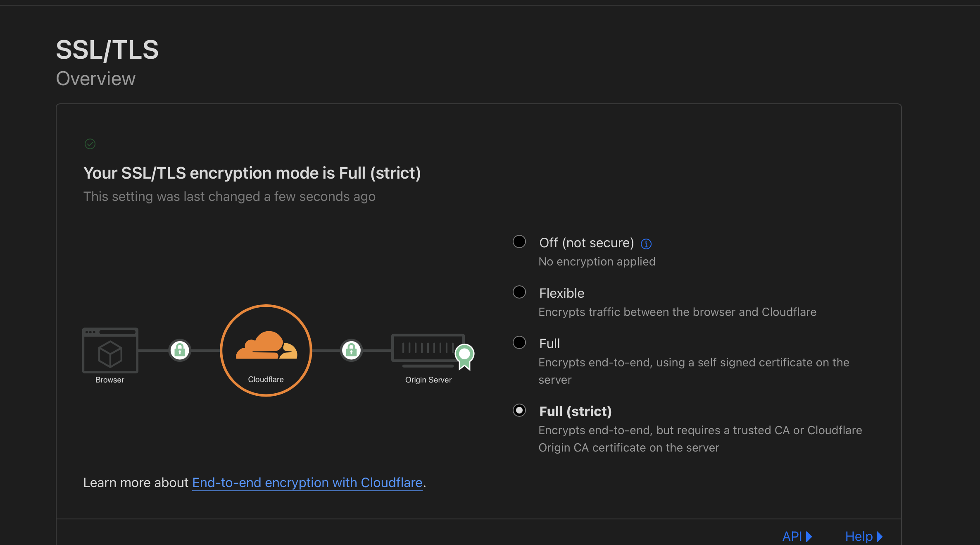Select the Flexible encryption mode
The width and height of the screenshot is (980, 545).
519,292
